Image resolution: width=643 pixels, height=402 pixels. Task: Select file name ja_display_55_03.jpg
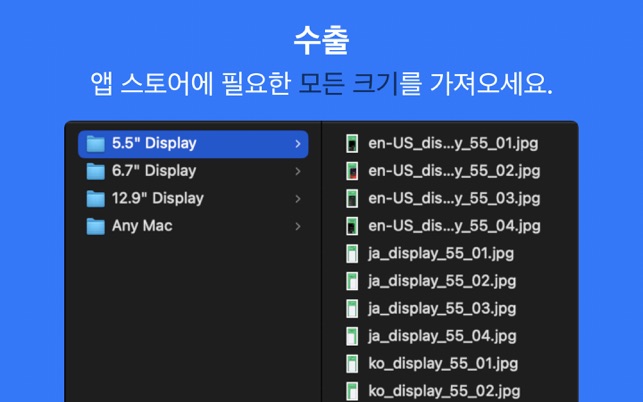coord(442,308)
